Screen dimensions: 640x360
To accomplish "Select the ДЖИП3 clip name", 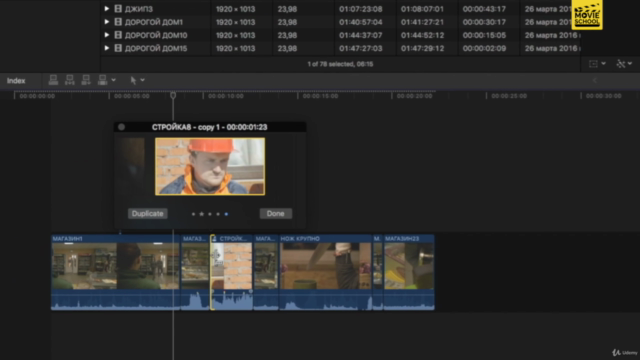I will 139,9.
